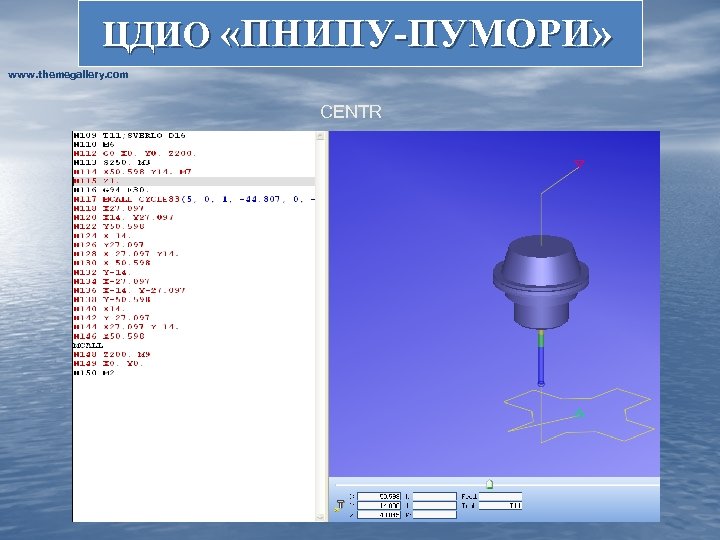Select the standalone MCALL line
Viewport: 720px width, 540px height.
pyautogui.click(x=88, y=345)
